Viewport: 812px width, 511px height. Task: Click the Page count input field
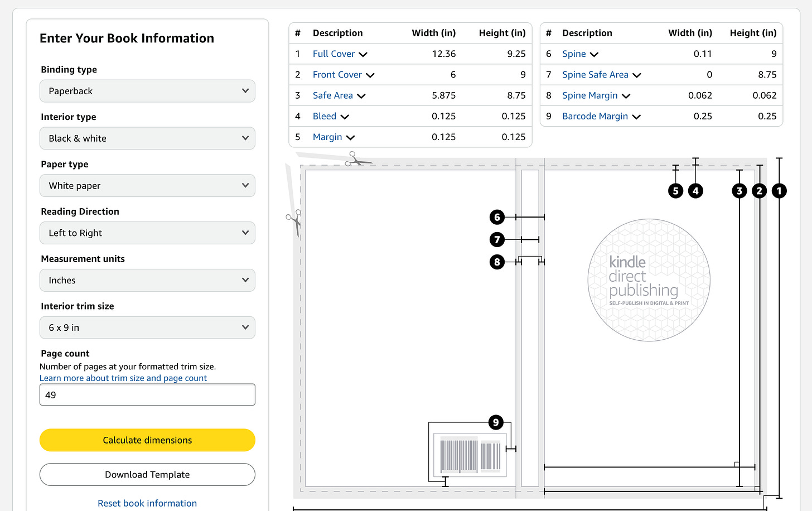147,394
